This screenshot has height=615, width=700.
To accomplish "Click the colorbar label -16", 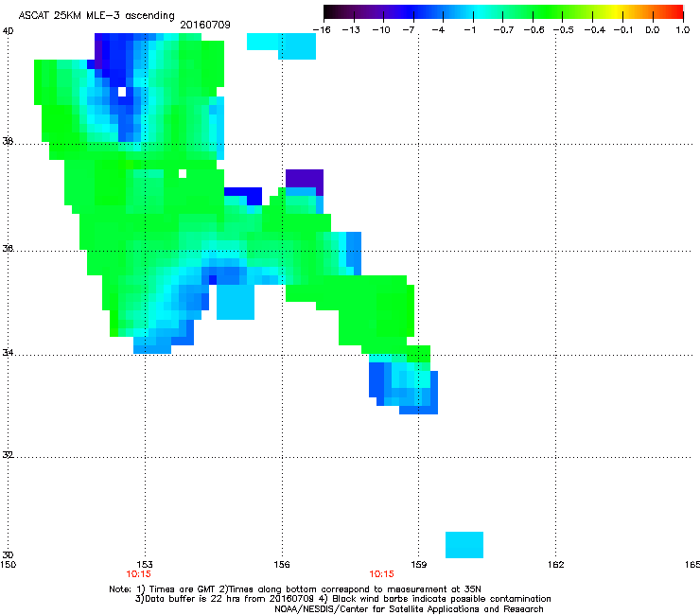I will click(322, 30).
